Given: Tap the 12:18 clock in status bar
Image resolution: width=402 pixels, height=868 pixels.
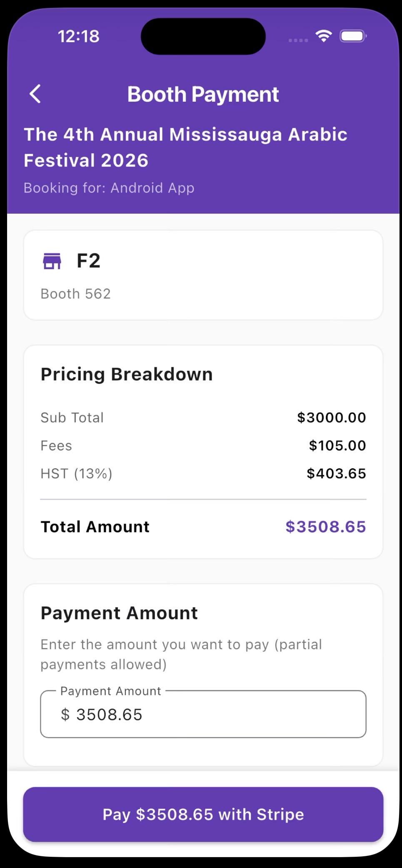Looking at the screenshot, I should (78, 37).
